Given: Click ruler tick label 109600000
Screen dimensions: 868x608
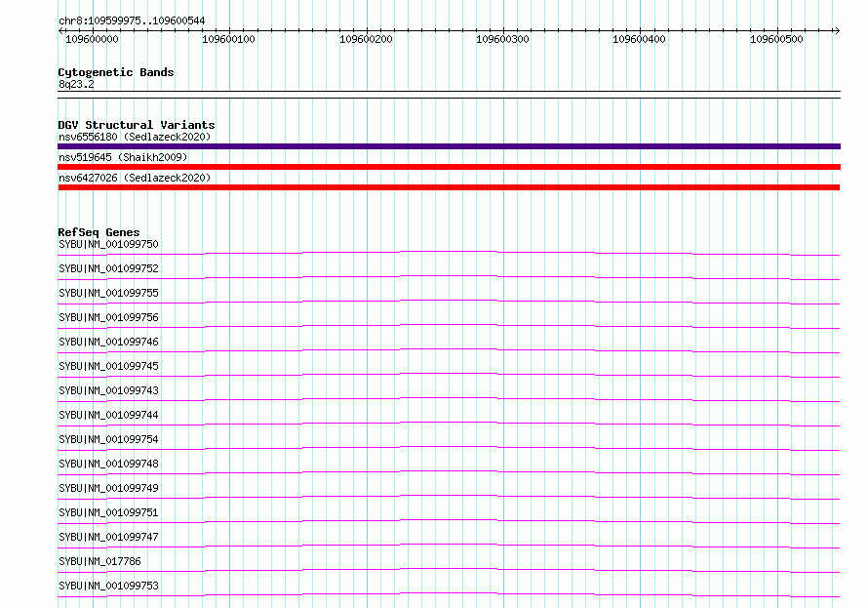Looking at the screenshot, I should point(92,39).
